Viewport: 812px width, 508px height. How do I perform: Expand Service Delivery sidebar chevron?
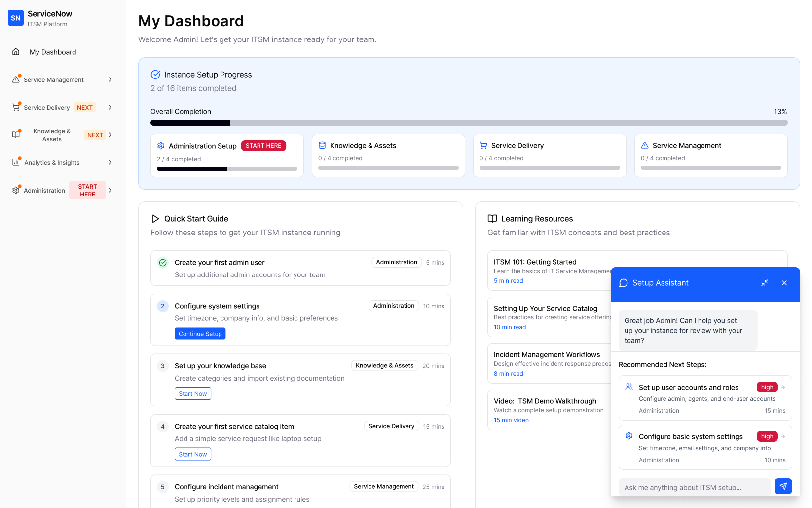point(110,107)
